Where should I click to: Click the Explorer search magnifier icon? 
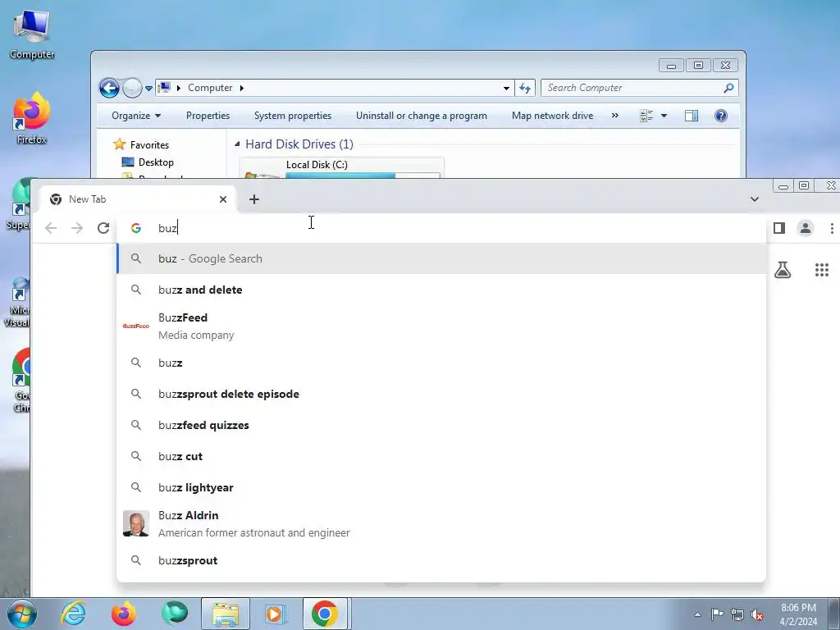coord(728,88)
